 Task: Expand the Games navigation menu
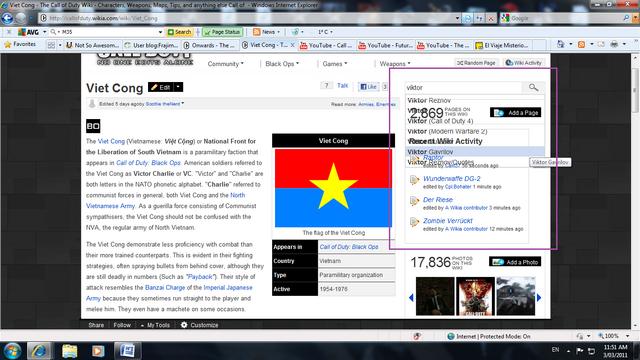[335, 64]
